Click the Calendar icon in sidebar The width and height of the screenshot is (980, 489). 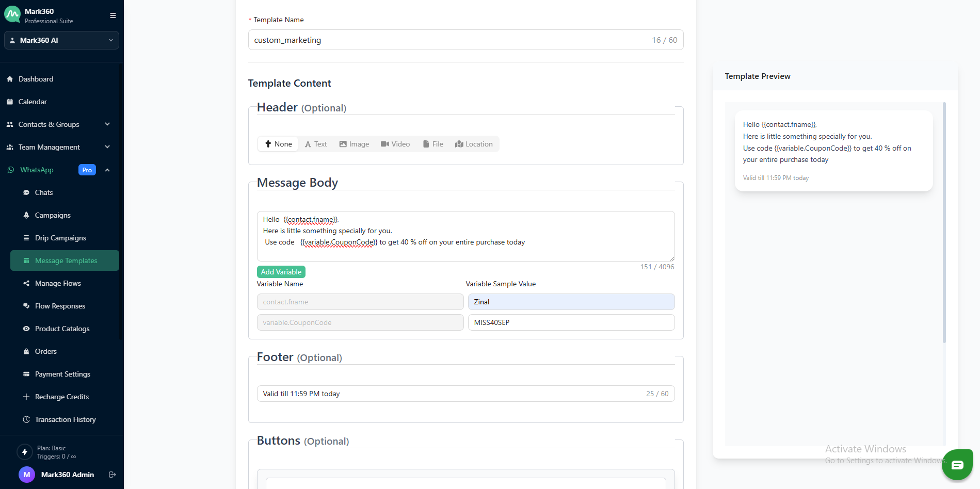click(10, 102)
